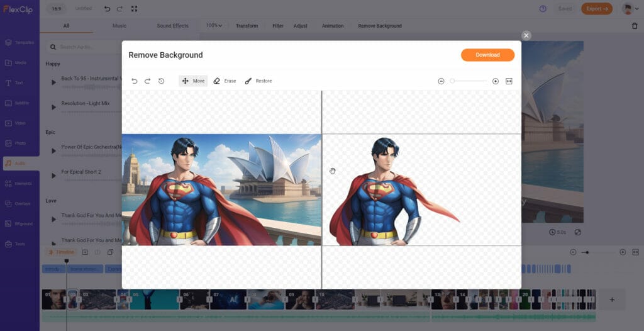644x331 pixels.
Task: Click the Saved status button
Action: coord(565,9)
